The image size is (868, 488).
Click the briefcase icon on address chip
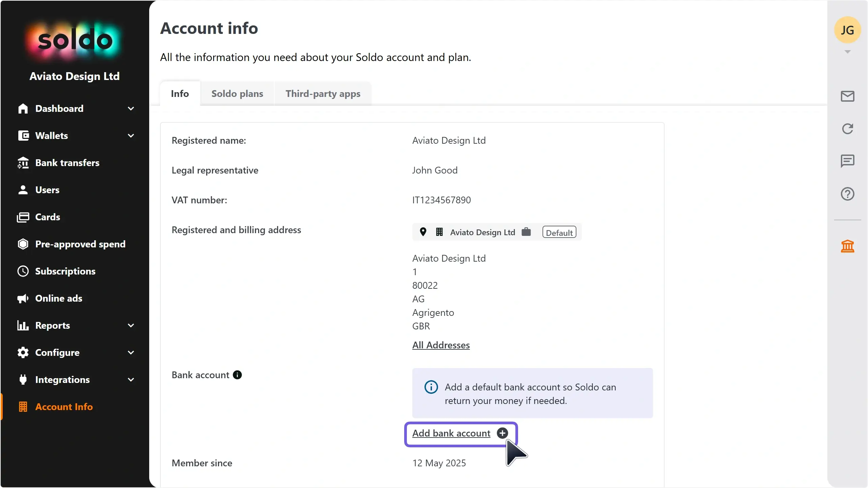point(526,232)
